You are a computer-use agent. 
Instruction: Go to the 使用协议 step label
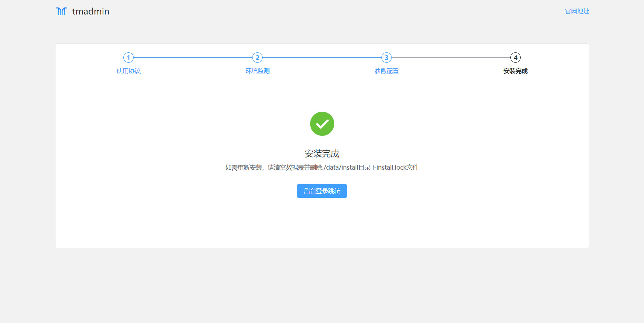[x=129, y=71]
